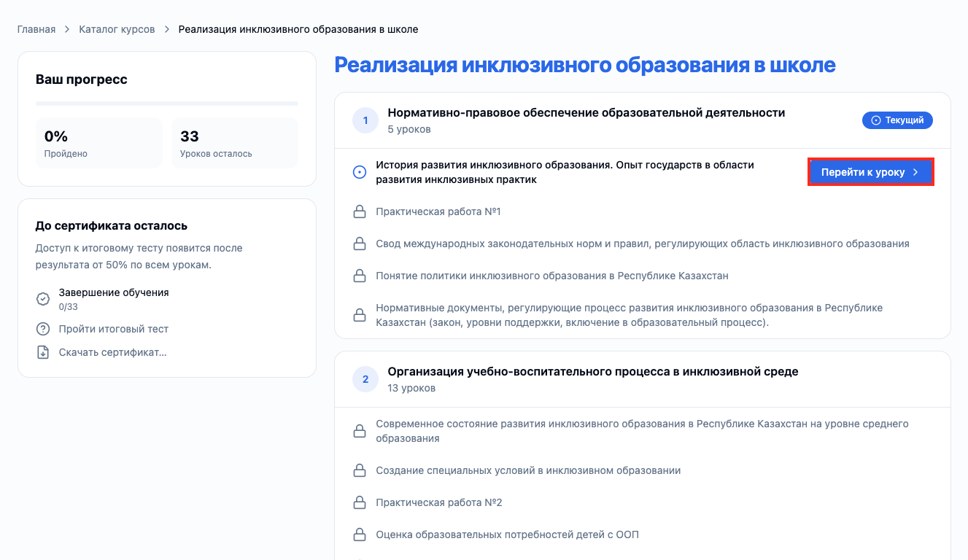Click lock icon beside Практическая работа №1
The width and height of the screenshot is (968, 560).
coord(359,211)
